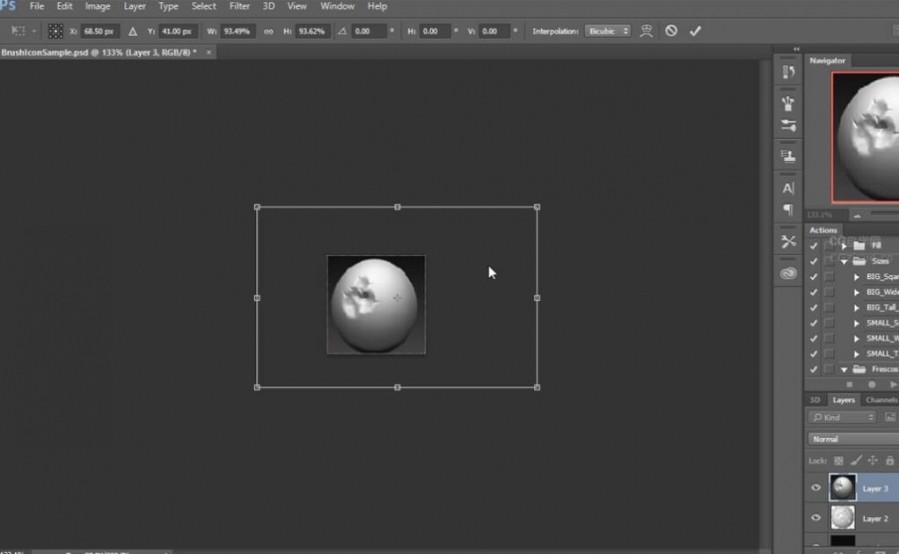Open the Tool Presets panel icon
Image resolution: width=899 pixels, height=554 pixels.
click(x=788, y=241)
